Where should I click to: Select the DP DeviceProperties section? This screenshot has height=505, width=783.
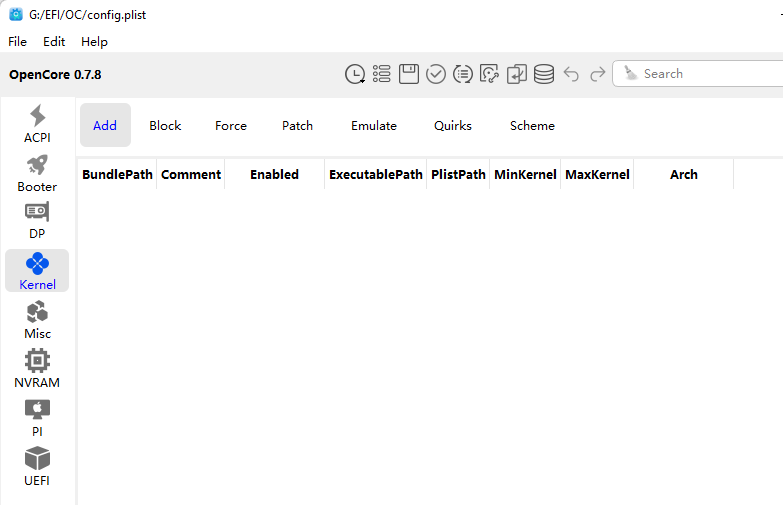click(37, 221)
